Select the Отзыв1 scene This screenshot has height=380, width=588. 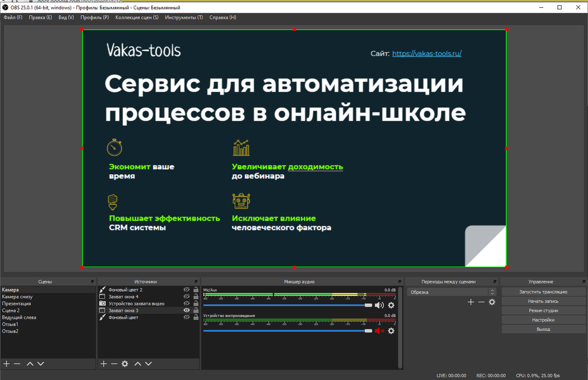tap(48, 324)
